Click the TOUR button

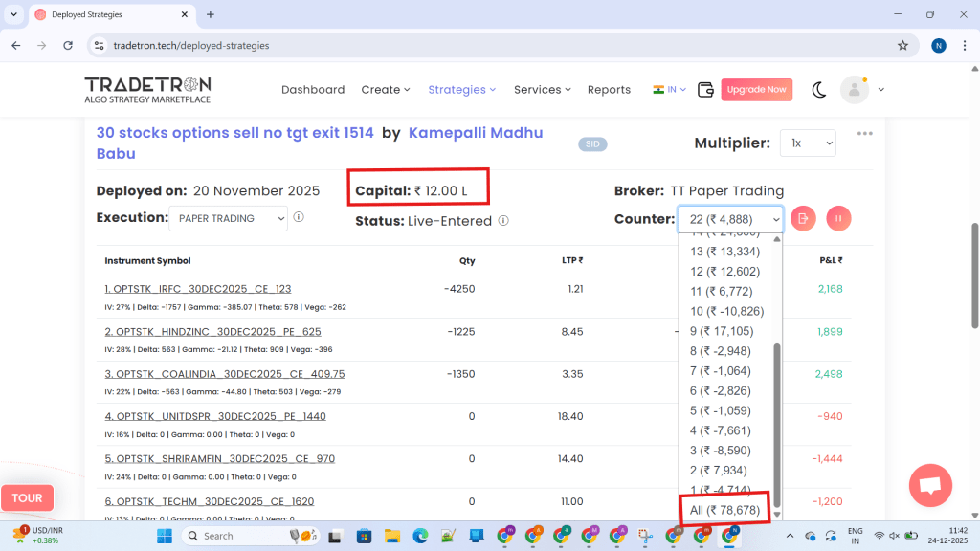tap(27, 497)
